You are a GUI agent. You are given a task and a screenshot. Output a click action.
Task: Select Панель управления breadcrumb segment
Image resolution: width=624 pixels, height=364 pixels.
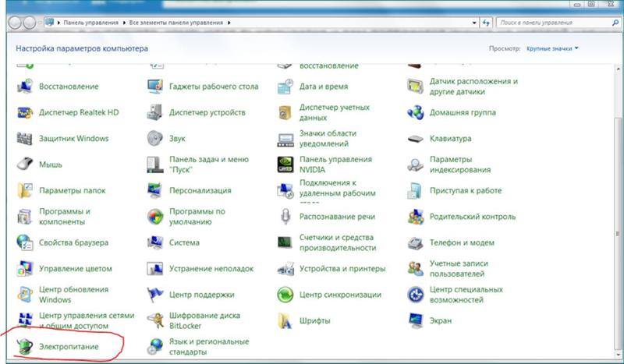point(90,23)
